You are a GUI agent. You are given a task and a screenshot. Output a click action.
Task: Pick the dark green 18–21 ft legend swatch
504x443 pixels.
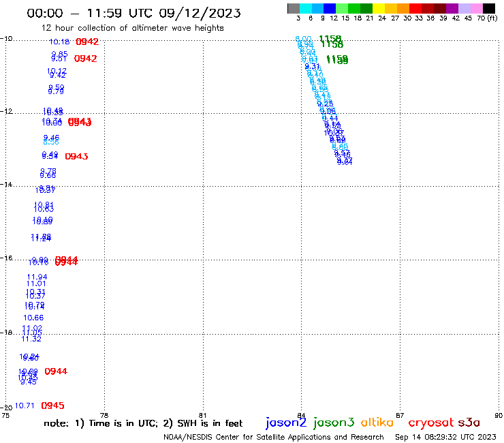pos(366,8)
